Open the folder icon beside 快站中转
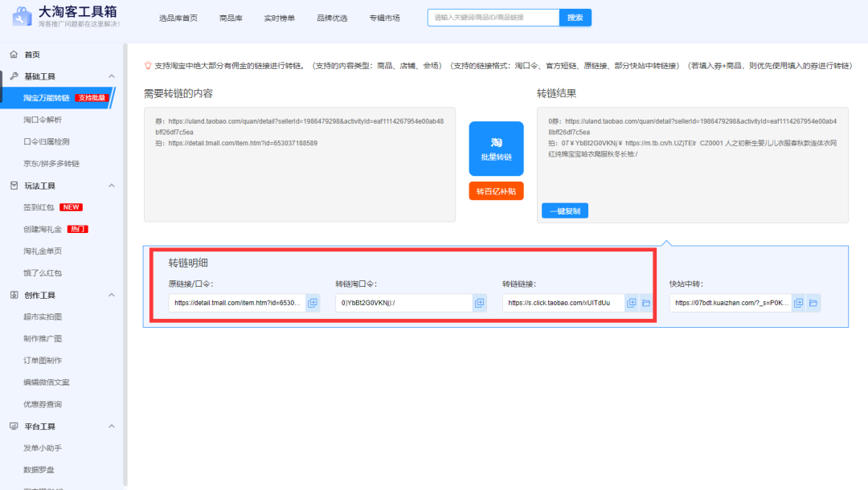The width and height of the screenshot is (868, 490). coord(813,303)
